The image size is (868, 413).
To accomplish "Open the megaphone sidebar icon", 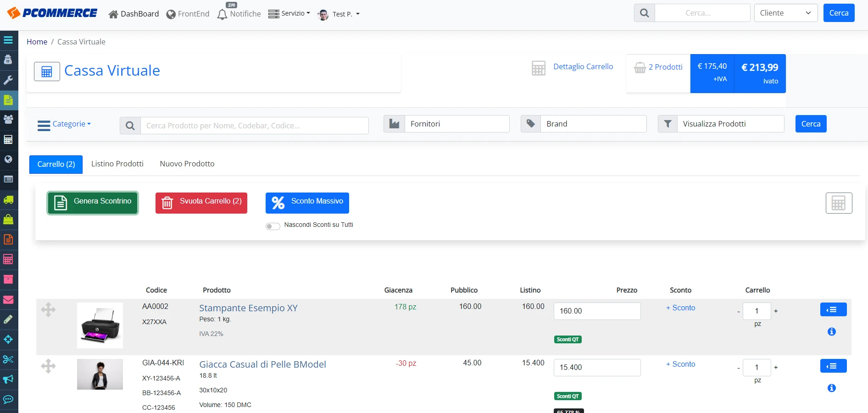I will [x=8, y=379].
